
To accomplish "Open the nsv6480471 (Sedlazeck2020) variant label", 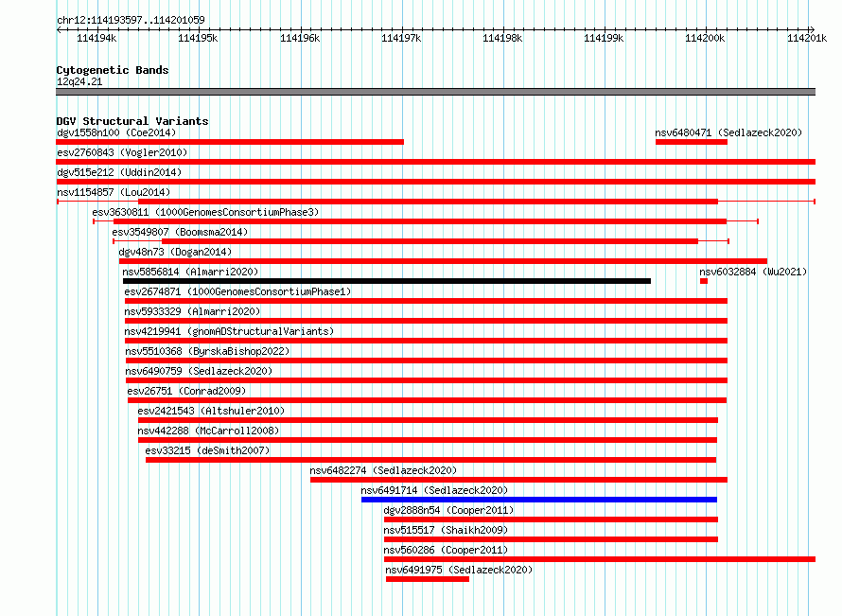I will coord(728,132).
